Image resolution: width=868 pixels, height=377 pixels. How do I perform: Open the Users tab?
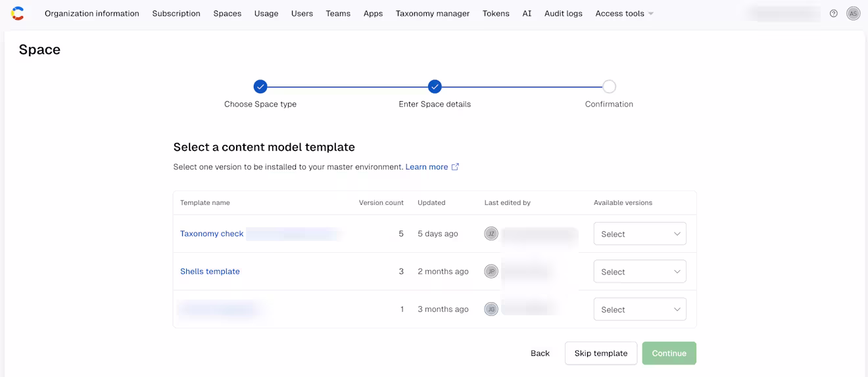pyautogui.click(x=302, y=13)
